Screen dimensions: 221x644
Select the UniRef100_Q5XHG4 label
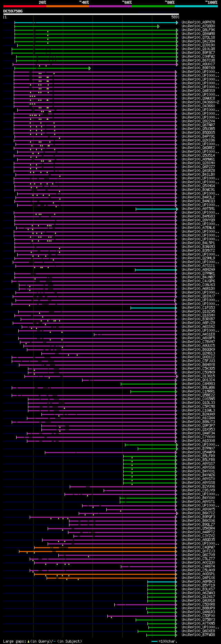pyautogui.click(x=198, y=186)
